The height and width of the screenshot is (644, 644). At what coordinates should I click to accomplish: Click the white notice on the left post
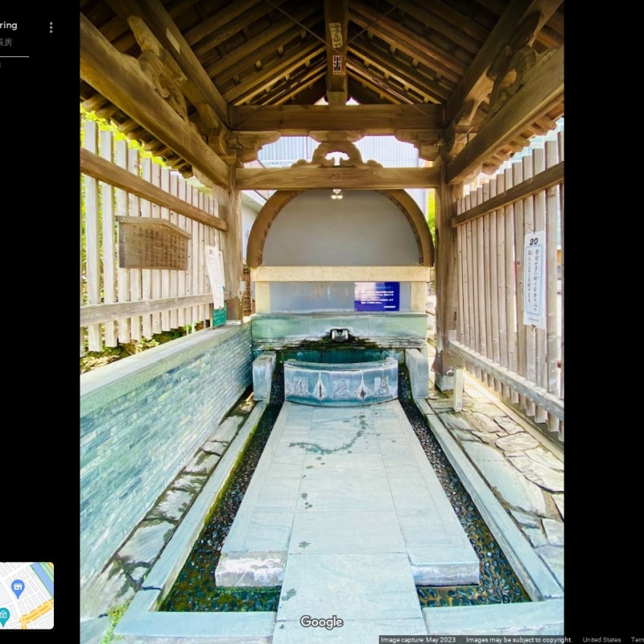coord(214,277)
